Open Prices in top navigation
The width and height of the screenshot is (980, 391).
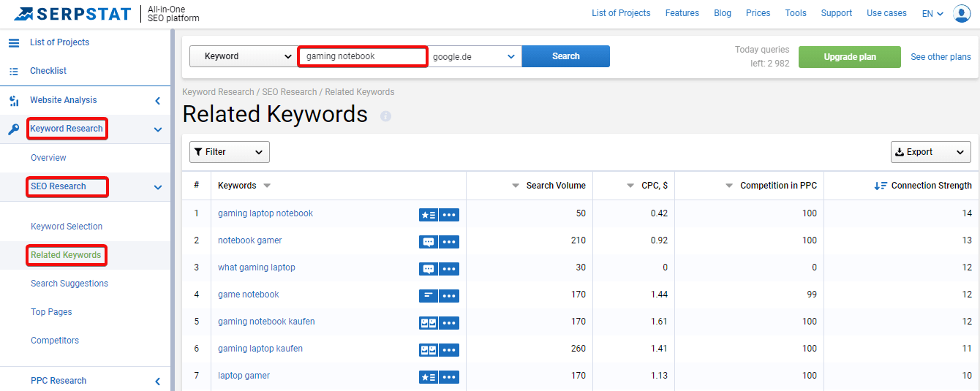pos(758,13)
